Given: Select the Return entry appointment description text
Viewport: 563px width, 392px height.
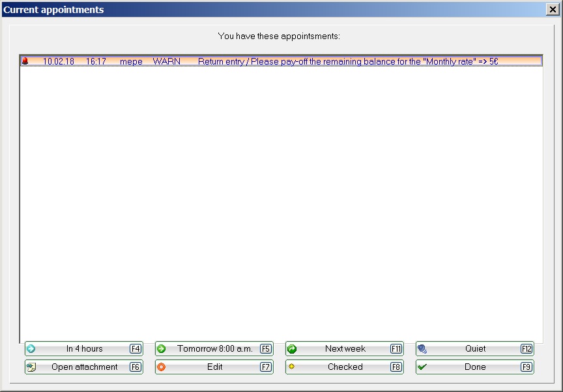Looking at the screenshot, I should [x=348, y=61].
